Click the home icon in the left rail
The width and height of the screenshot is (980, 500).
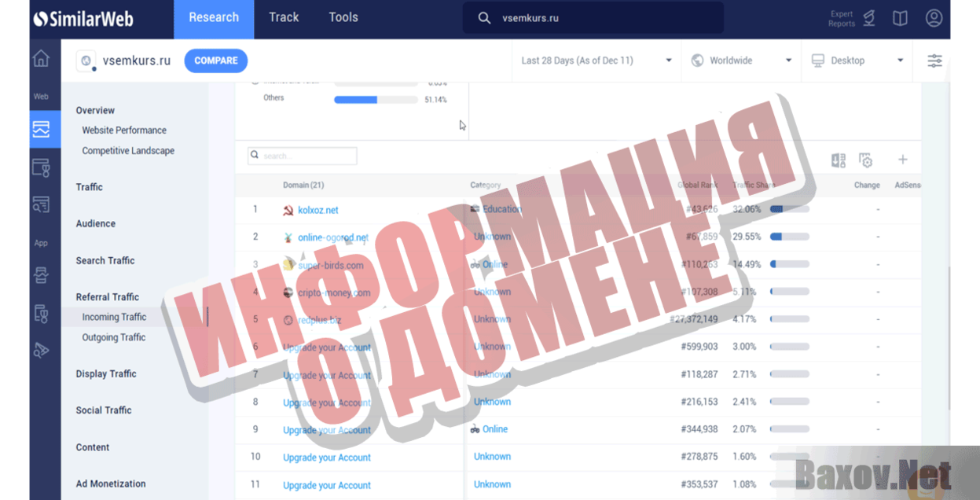[x=41, y=59]
